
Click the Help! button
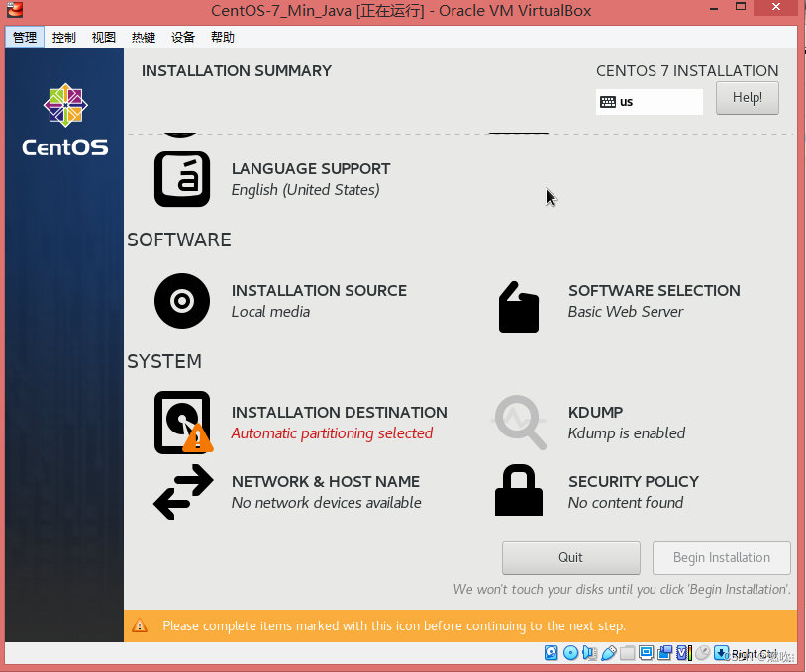pos(748,98)
